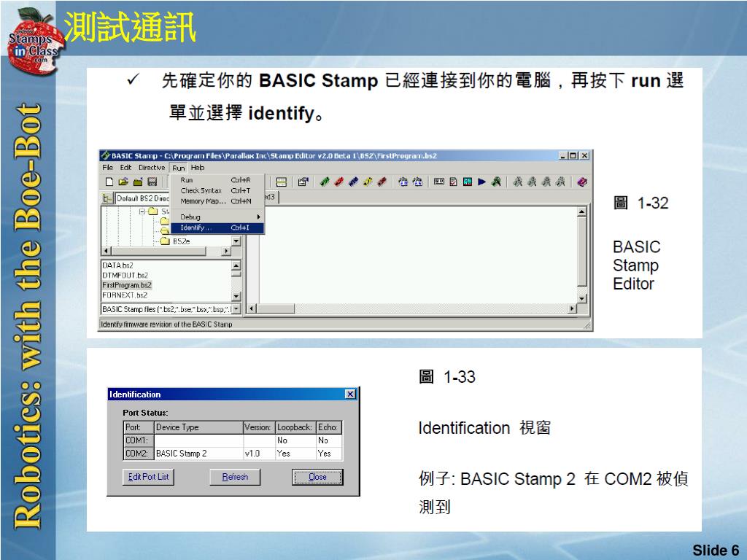
Task: Click the editor horizontal scrollbar thumb
Action: [x=275, y=308]
